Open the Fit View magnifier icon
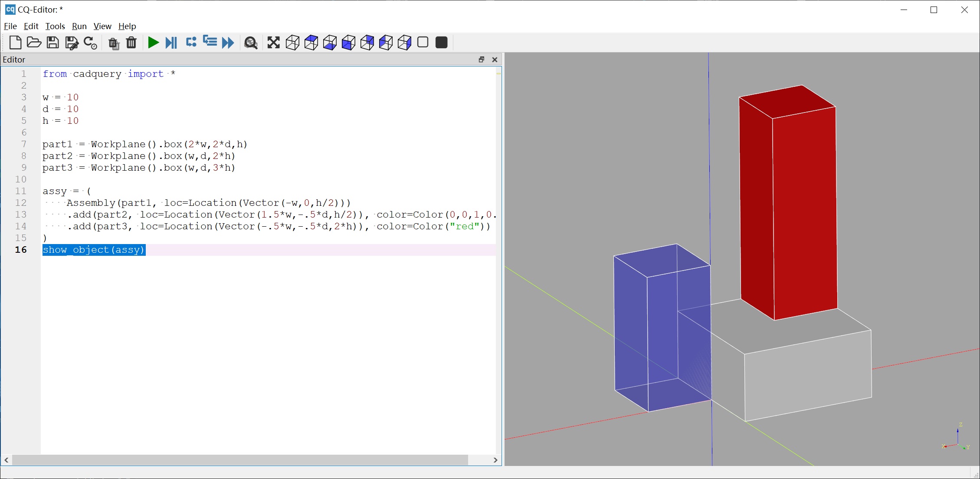The height and width of the screenshot is (479, 980). [251, 42]
